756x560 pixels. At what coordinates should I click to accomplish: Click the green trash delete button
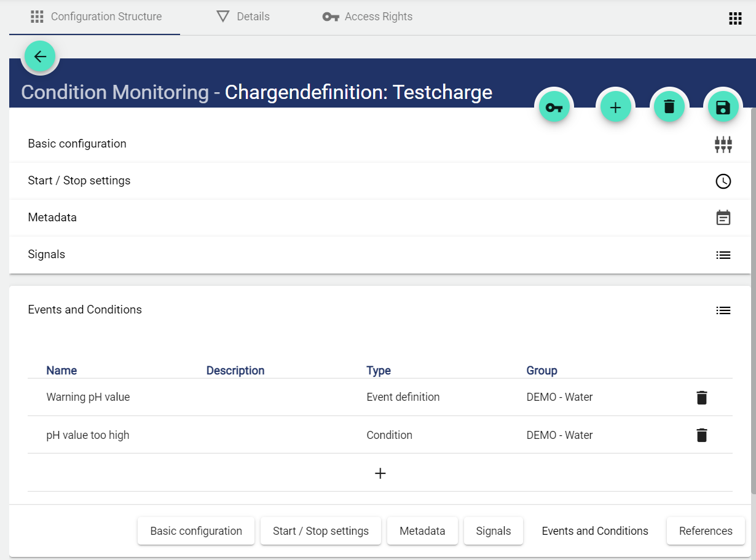(669, 106)
